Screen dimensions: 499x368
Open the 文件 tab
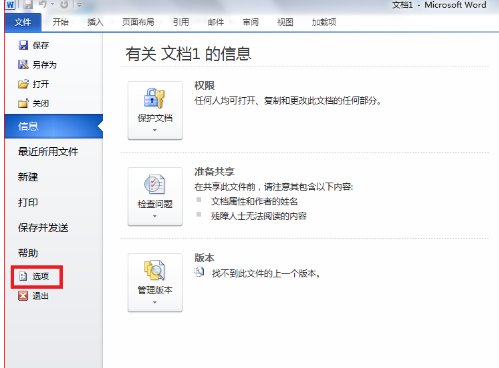[23, 22]
